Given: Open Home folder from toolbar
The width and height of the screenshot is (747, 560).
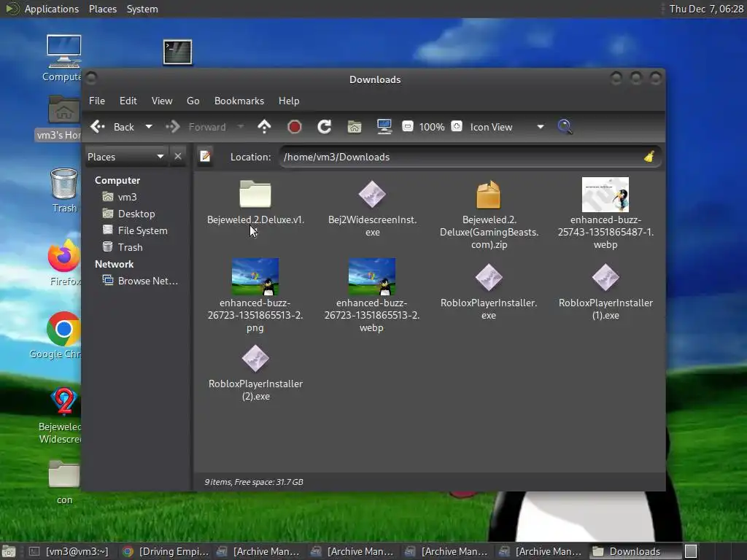Looking at the screenshot, I should (355, 127).
